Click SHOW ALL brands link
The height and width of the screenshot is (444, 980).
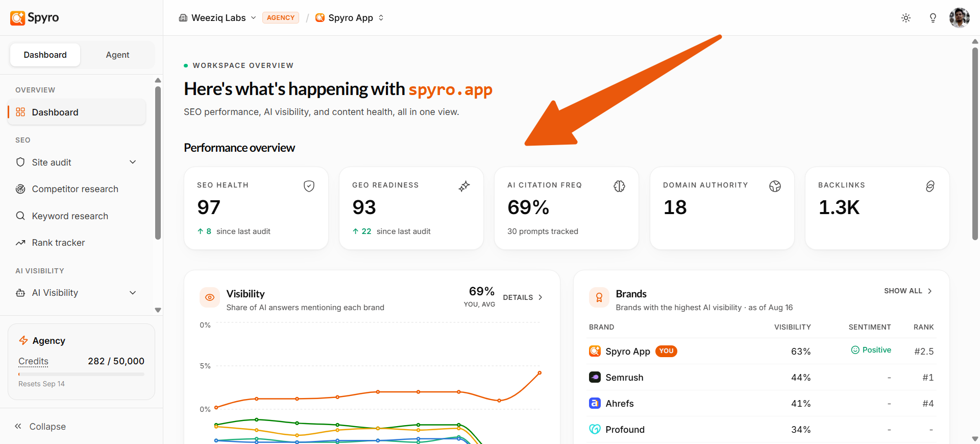908,291
